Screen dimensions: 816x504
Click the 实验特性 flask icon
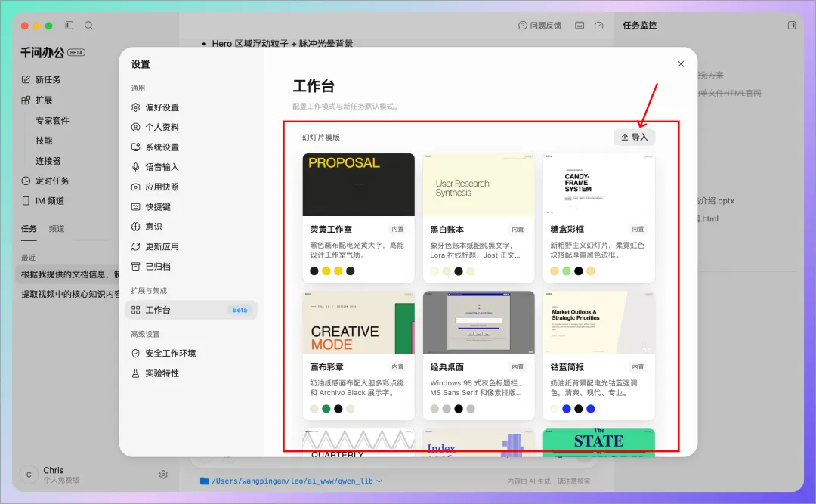[135, 373]
